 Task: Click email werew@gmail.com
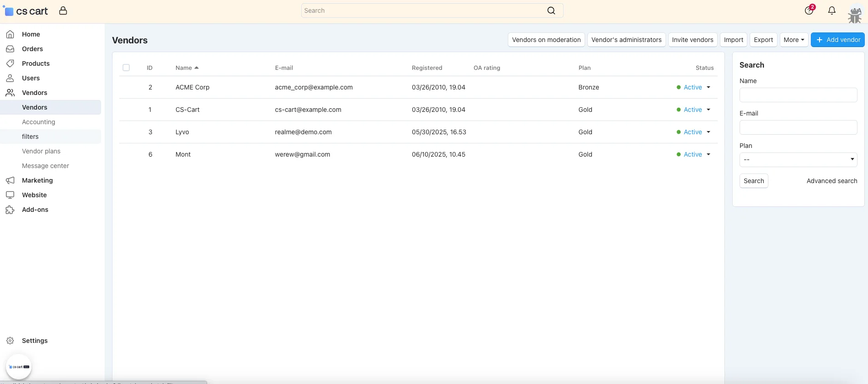click(x=302, y=154)
